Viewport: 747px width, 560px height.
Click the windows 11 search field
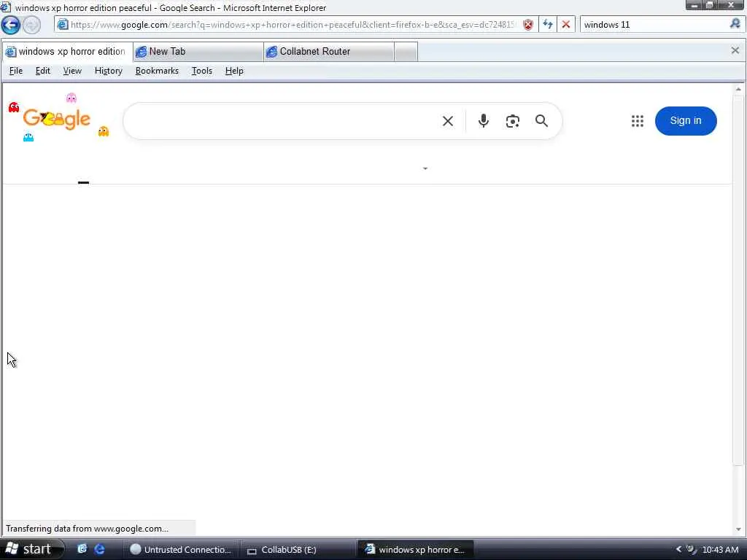[655, 25]
